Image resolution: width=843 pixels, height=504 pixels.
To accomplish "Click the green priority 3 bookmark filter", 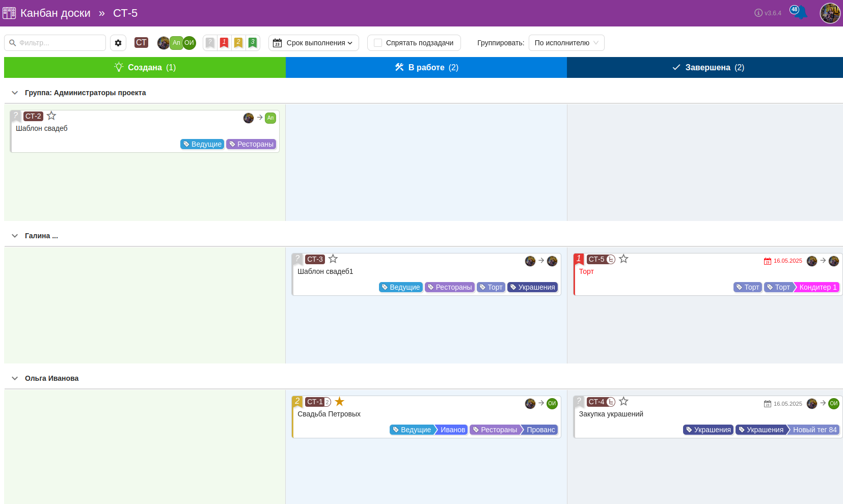I will (x=252, y=43).
